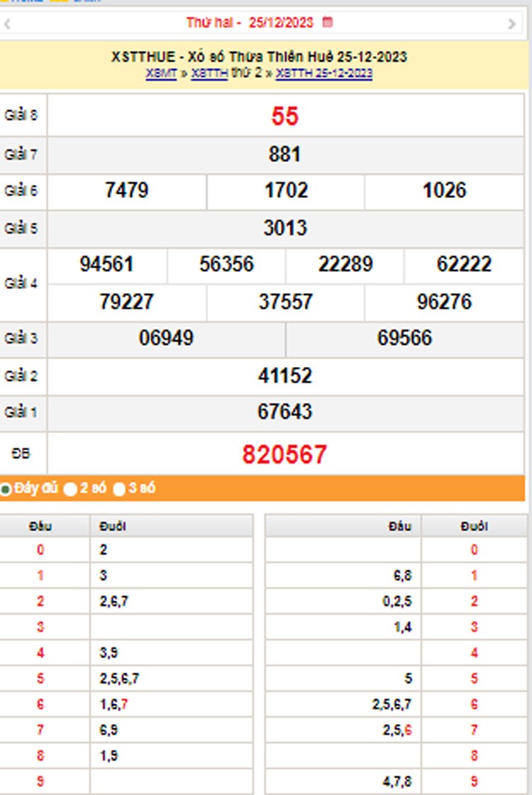Screen dimensions: 532x795
Task: Select the '2 số' radio option
Action: 70,489
